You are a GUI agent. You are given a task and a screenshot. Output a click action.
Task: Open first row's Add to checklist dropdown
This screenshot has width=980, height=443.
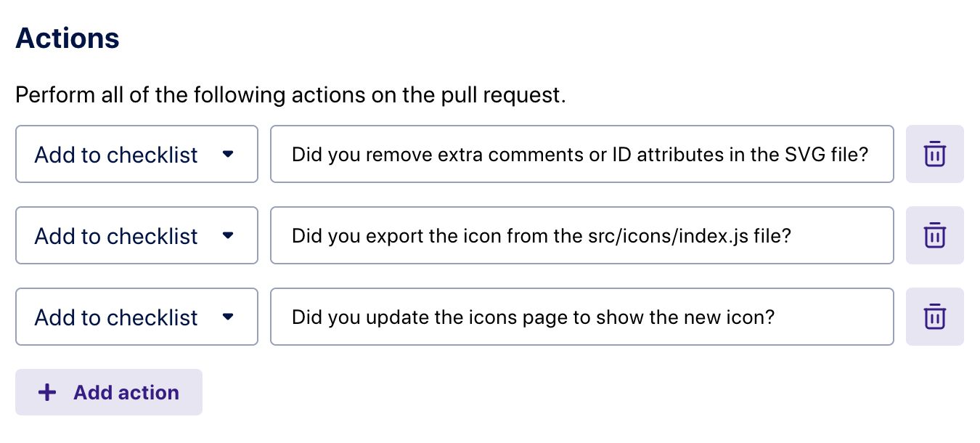(136, 154)
